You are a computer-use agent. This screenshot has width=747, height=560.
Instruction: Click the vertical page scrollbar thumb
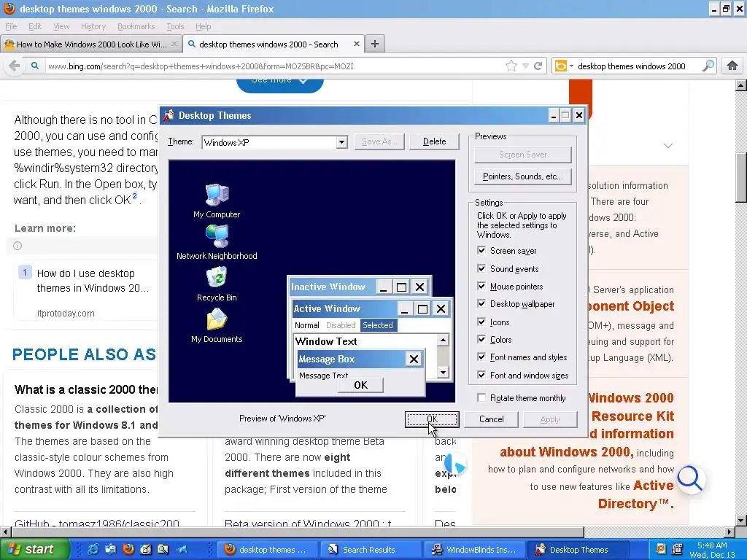tap(741, 177)
